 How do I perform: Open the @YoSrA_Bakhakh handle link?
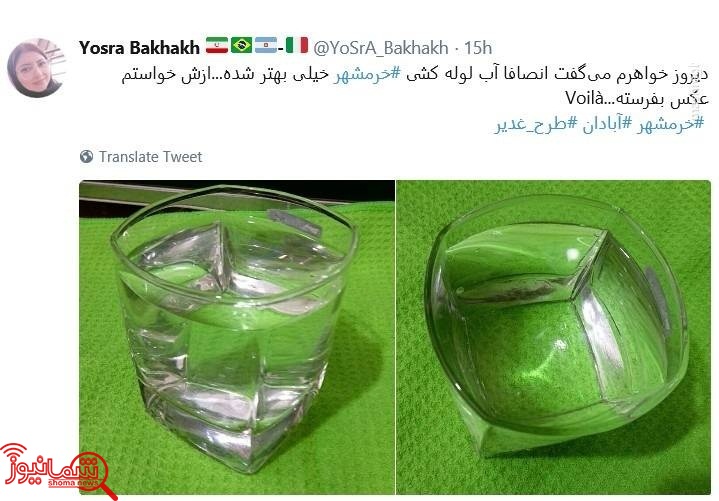(x=381, y=48)
